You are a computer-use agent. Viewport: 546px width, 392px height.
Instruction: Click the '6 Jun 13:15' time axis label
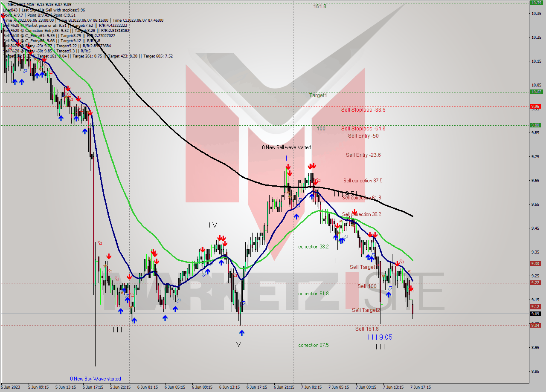229,387
